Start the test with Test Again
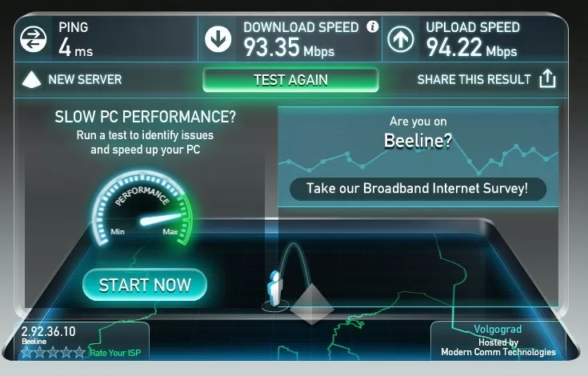The image size is (588, 376). (x=290, y=80)
